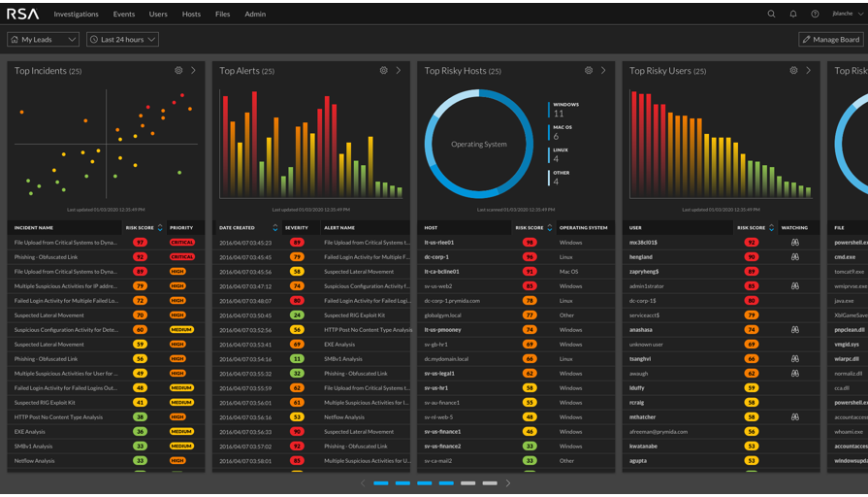Open incident Suspected RIG Exploit Kit
The width and height of the screenshot is (868, 497).
[x=45, y=402]
